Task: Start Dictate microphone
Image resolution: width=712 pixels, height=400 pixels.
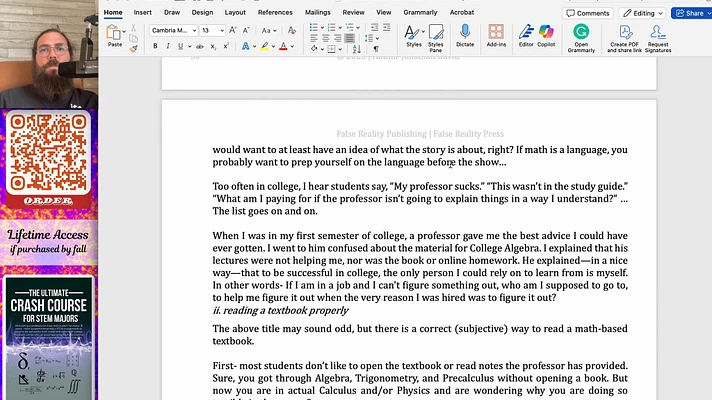Action: coord(465,36)
